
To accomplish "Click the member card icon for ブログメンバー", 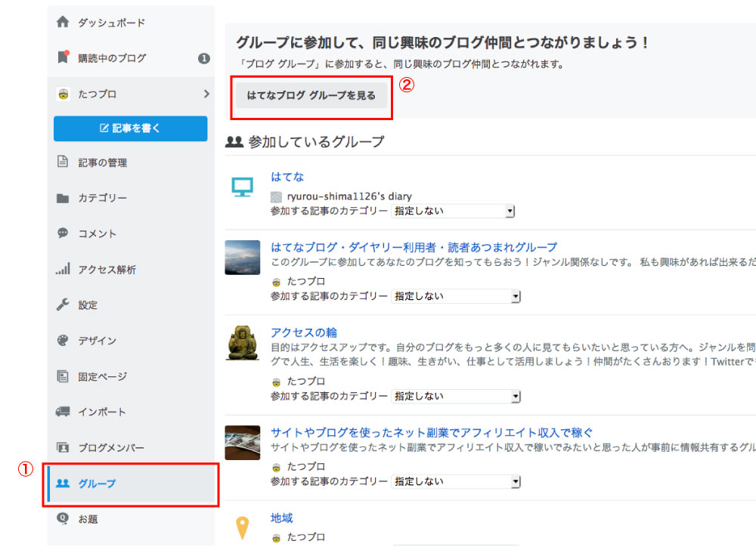I will tap(63, 447).
